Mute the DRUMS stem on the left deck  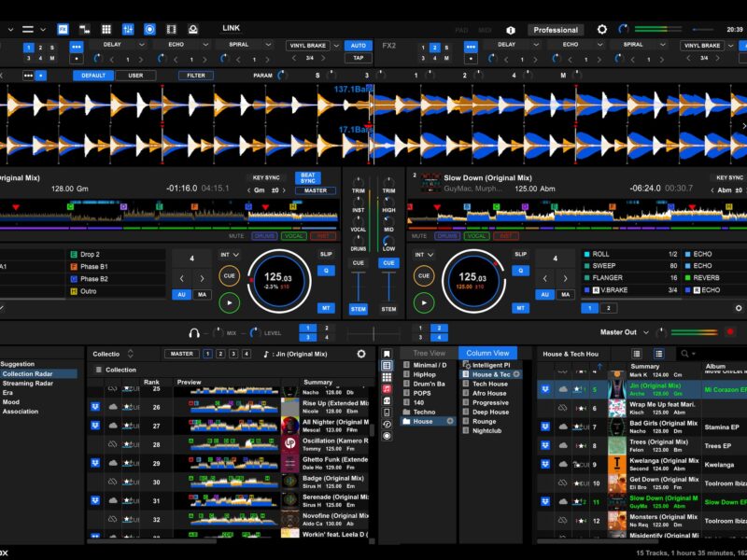pos(264,236)
